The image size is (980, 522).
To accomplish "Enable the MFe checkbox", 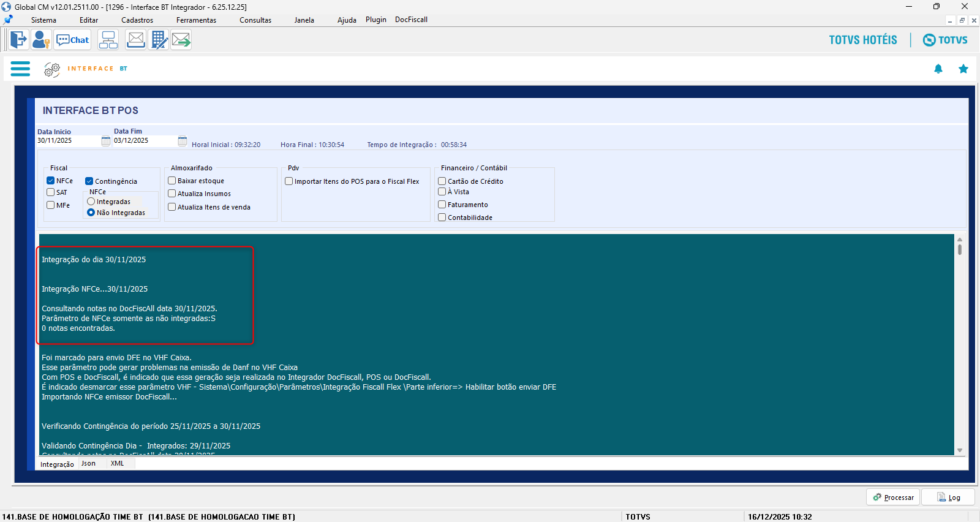I will tap(51, 205).
